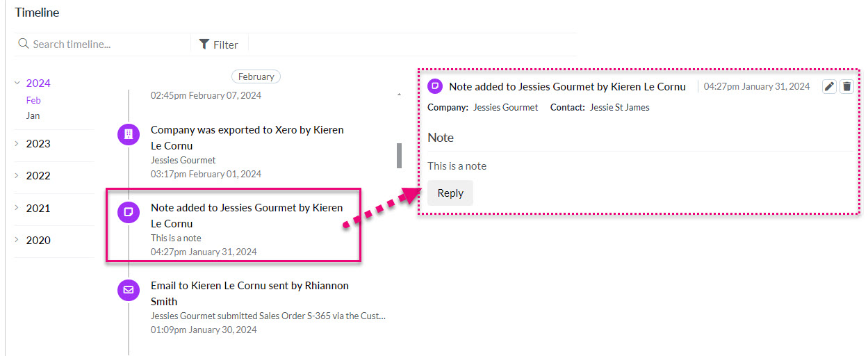Click the note icon in detail header
This screenshot has height=356, width=868.
pos(435,86)
